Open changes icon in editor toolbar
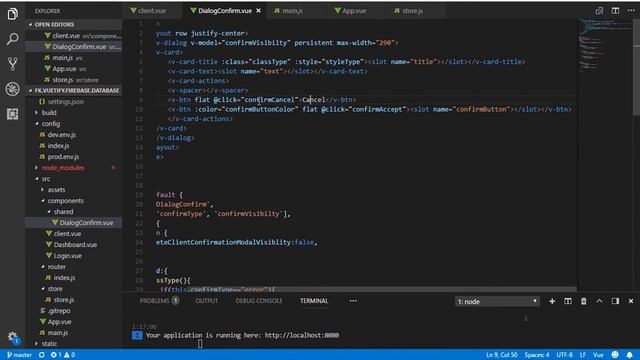This screenshot has width=640, height=360. [599, 11]
